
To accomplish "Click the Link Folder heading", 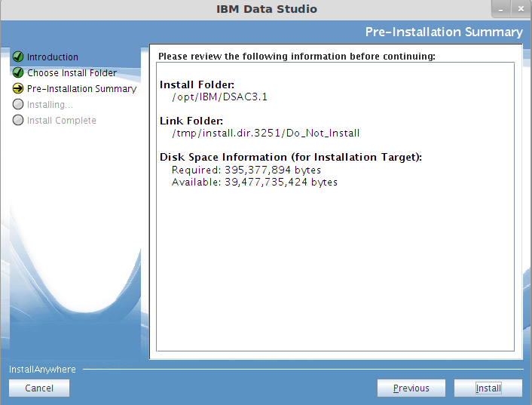I will tap(191, 121).
